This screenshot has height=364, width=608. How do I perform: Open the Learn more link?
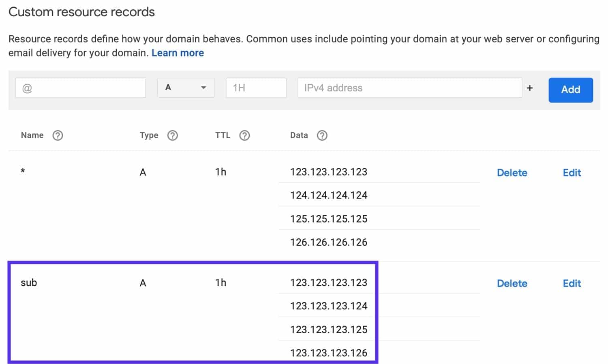click(178, 53)
